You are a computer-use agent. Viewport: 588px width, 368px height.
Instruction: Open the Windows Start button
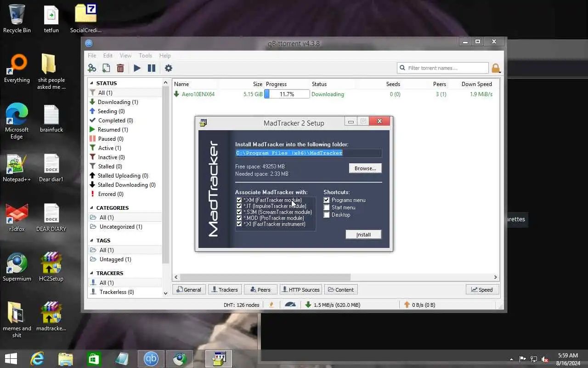point(11,359)
